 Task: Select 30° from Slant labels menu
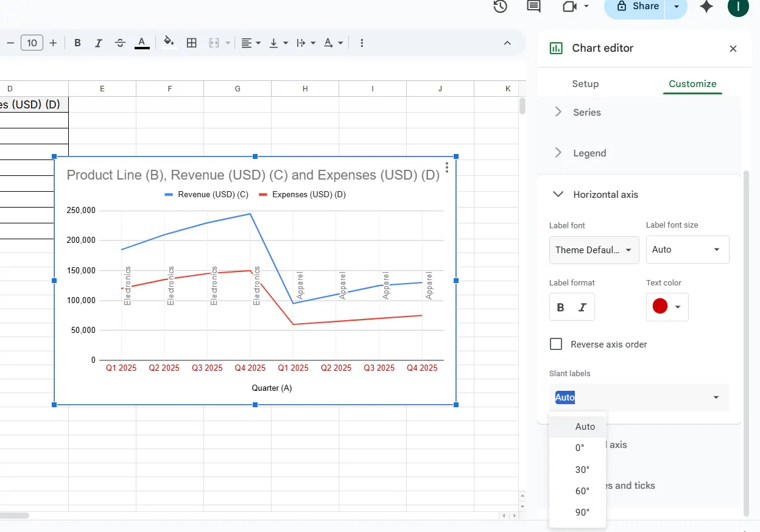tap(582, 469)
